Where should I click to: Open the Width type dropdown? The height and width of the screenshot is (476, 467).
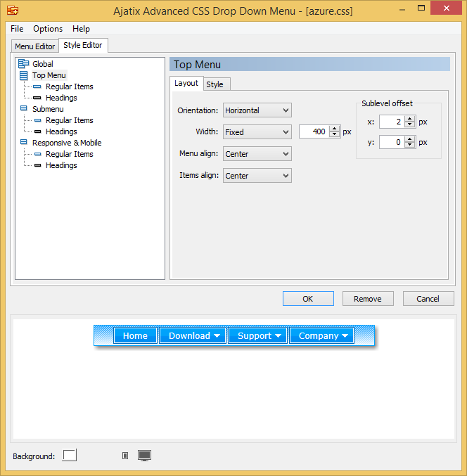click(x=257, y=132)
